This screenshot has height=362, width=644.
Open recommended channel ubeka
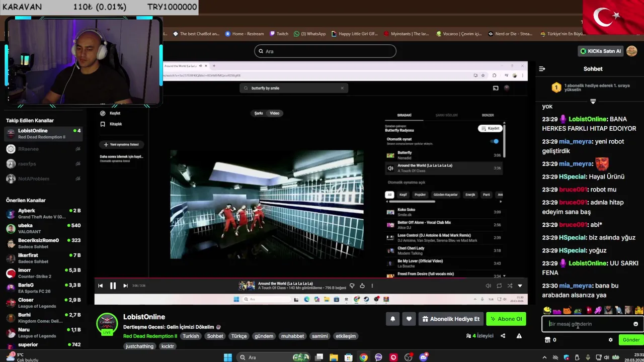click(43, 228)
